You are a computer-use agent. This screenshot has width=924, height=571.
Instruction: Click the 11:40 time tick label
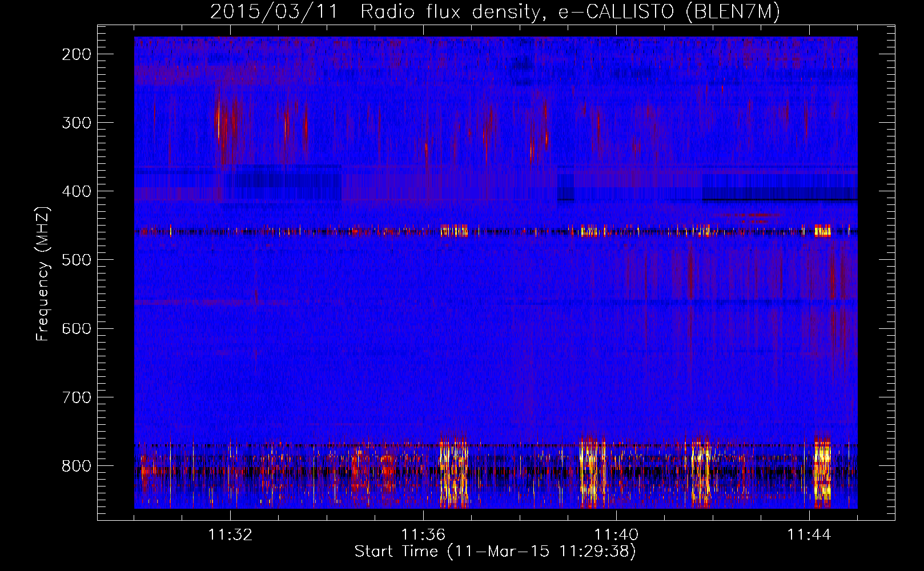[x=616, y=534]
